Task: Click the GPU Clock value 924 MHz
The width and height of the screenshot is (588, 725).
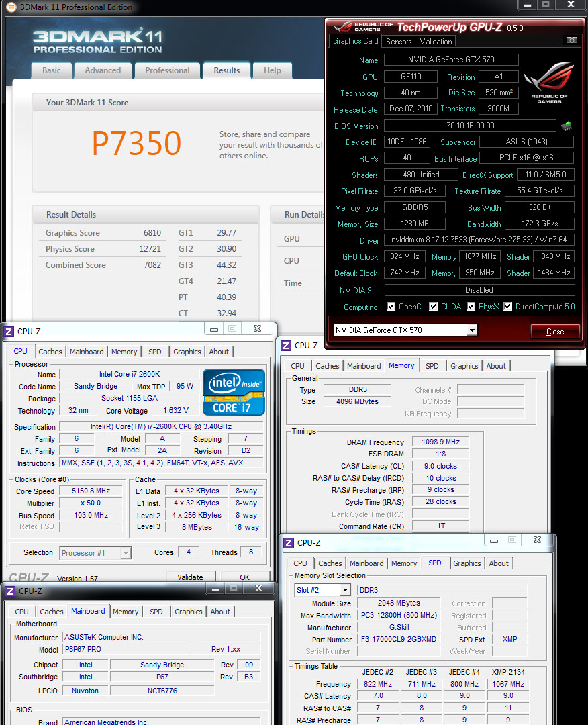Action: 405,256
